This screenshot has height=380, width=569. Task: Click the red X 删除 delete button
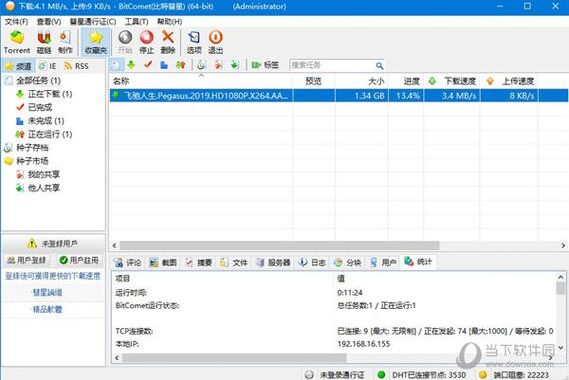(x=168, y=42)
